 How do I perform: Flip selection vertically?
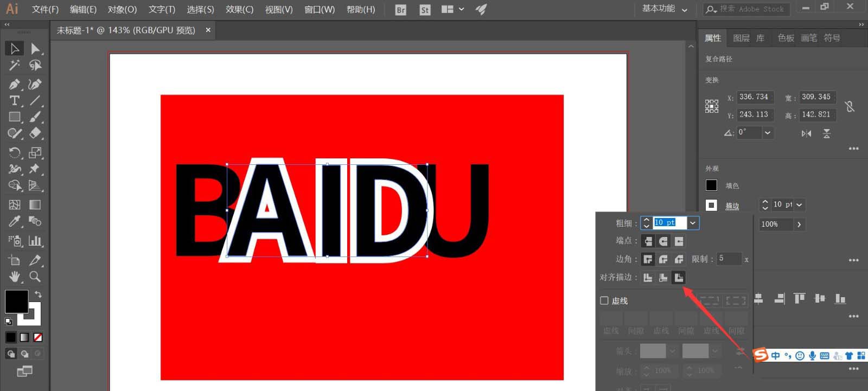coord(826,133)
